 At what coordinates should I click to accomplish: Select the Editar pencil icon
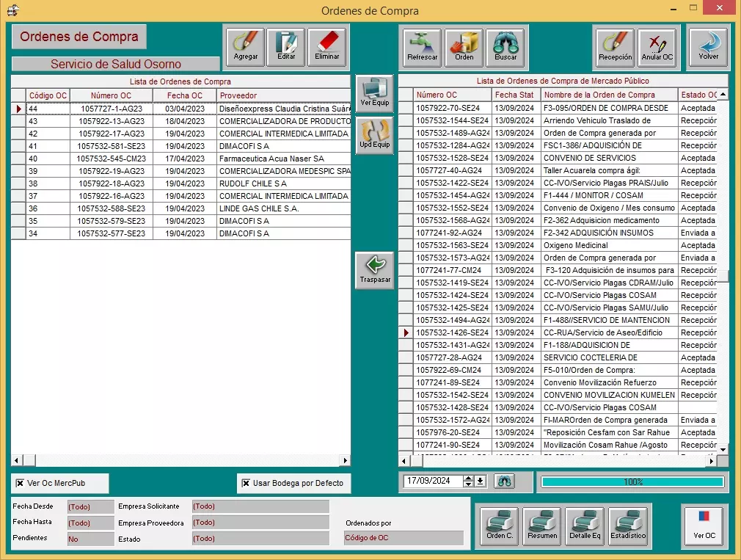(x=286, y=46)
